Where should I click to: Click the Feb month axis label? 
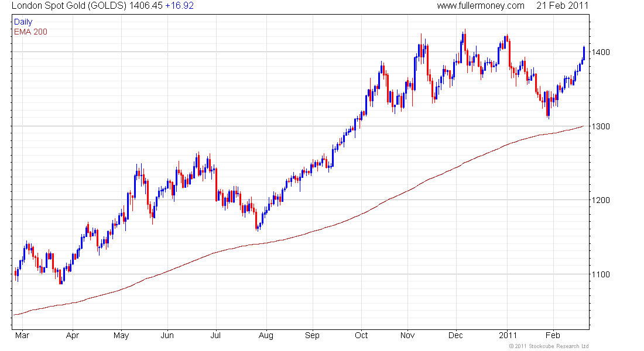pos(553,335)
